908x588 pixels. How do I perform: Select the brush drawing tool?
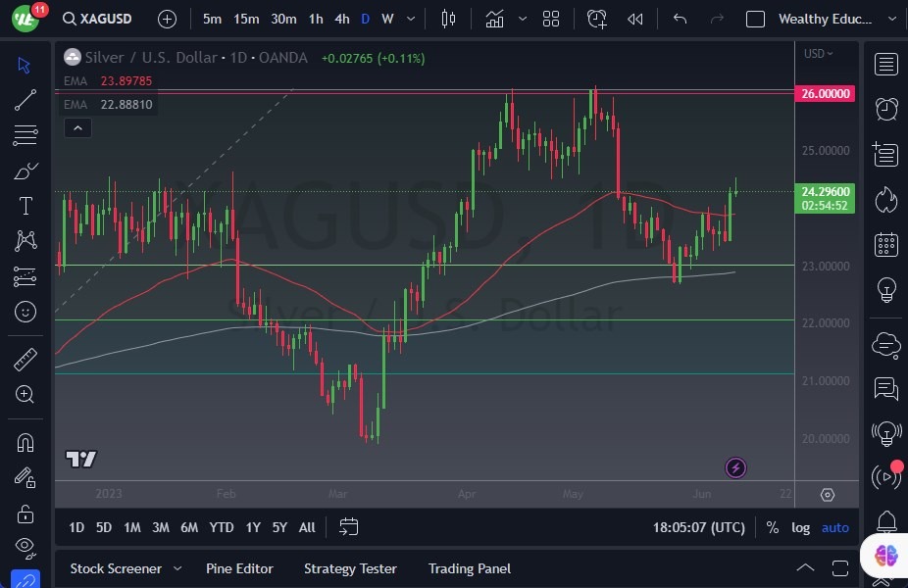tap(25, 171)
